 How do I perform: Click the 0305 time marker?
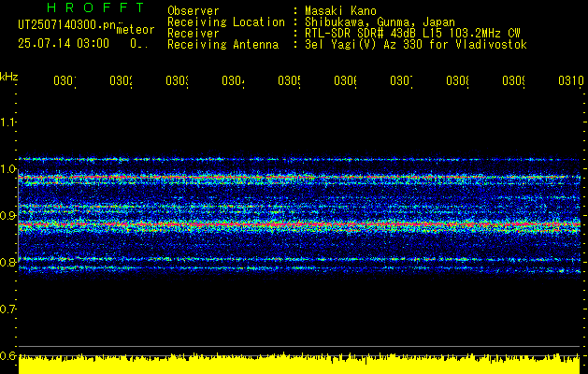click(x=289, y=80)
